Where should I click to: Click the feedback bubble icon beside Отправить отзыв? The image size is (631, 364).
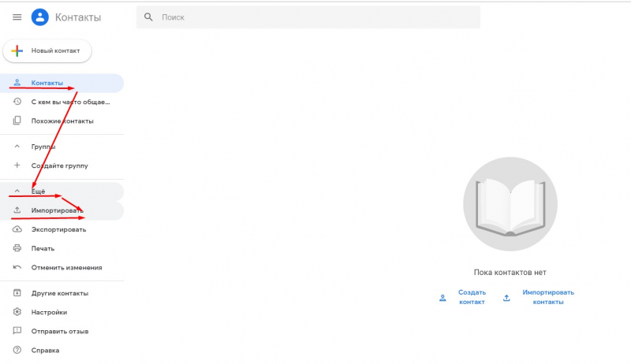pyautogui.click(x=17, y=331)
